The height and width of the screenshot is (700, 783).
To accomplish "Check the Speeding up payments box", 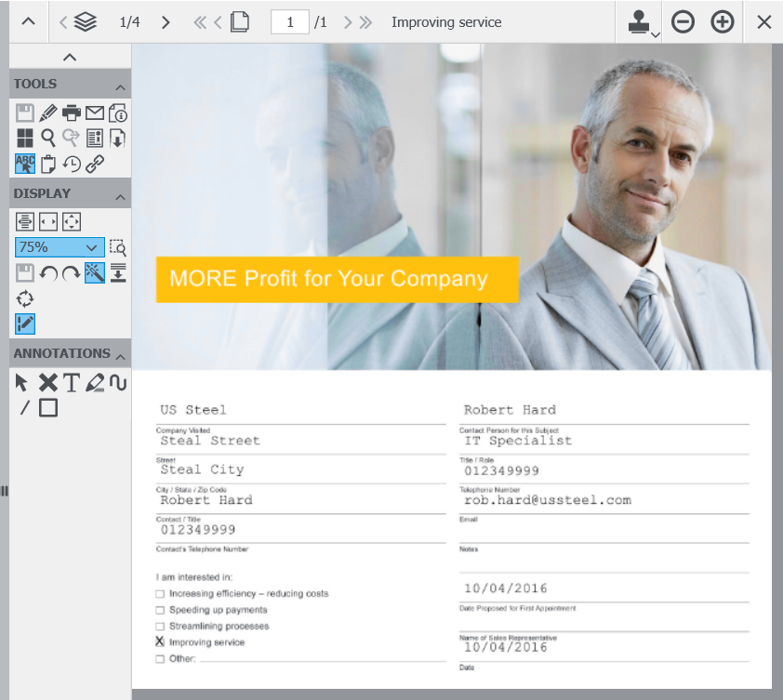I will point(159,610).
